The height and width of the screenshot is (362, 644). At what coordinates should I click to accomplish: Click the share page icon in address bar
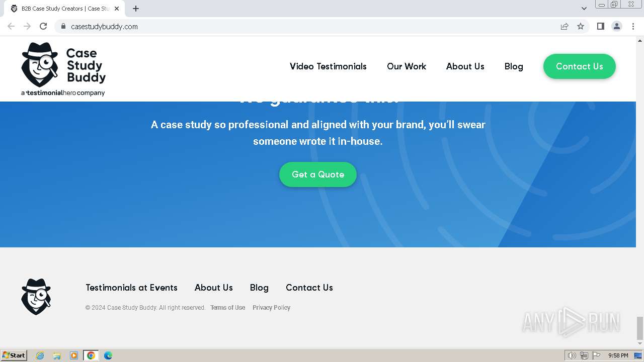click(565, 26)
